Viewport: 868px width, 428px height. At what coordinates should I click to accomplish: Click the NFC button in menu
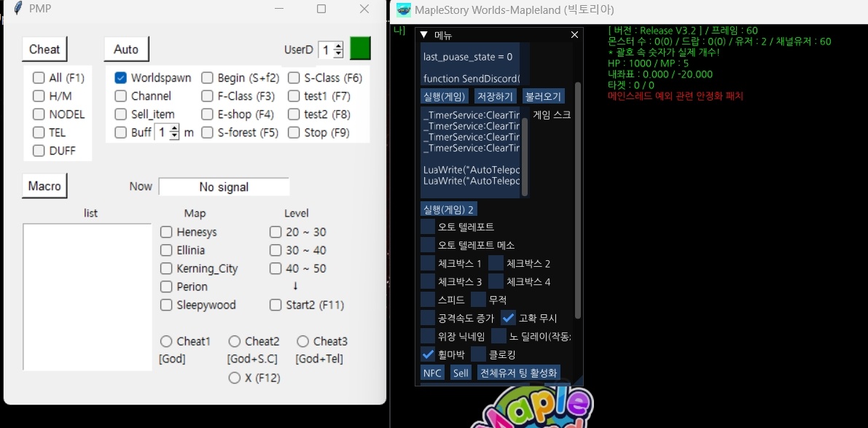(432, 373)
